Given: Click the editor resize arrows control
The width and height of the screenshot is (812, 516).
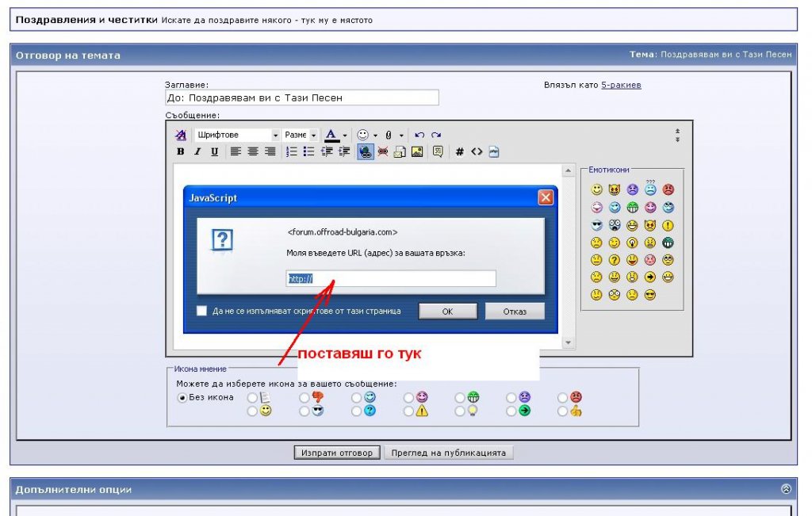Looking at the screenshot, I should tap(677, 136).
